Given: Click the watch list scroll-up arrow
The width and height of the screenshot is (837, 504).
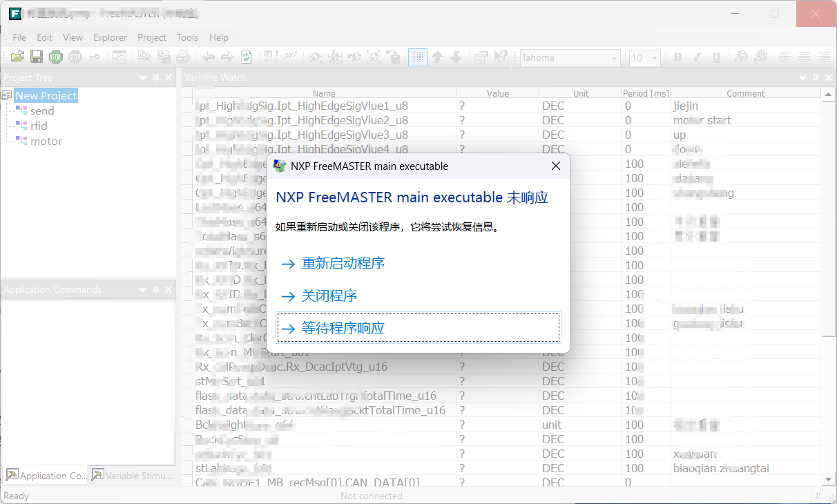Looking at the screenshot, I should coord(828,94).
